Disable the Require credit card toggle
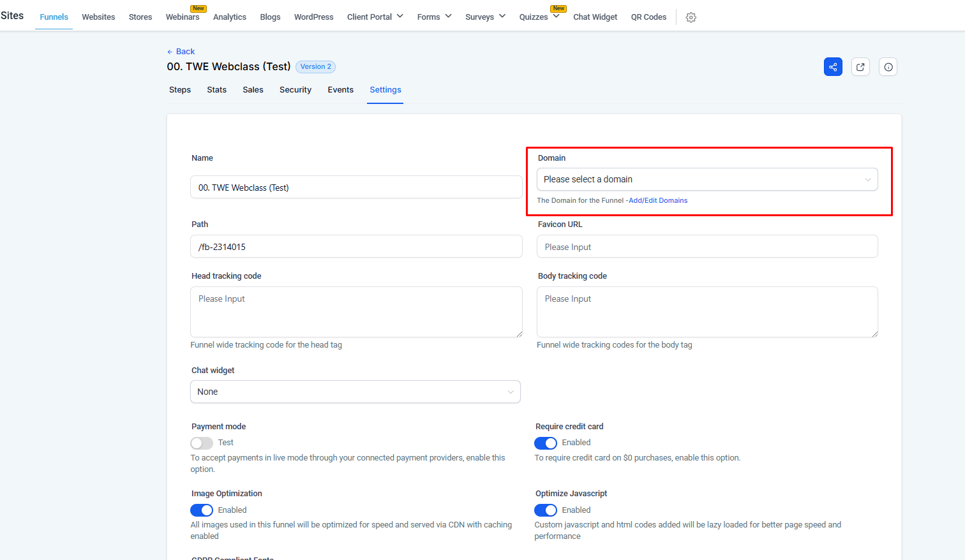 [546, 443]
